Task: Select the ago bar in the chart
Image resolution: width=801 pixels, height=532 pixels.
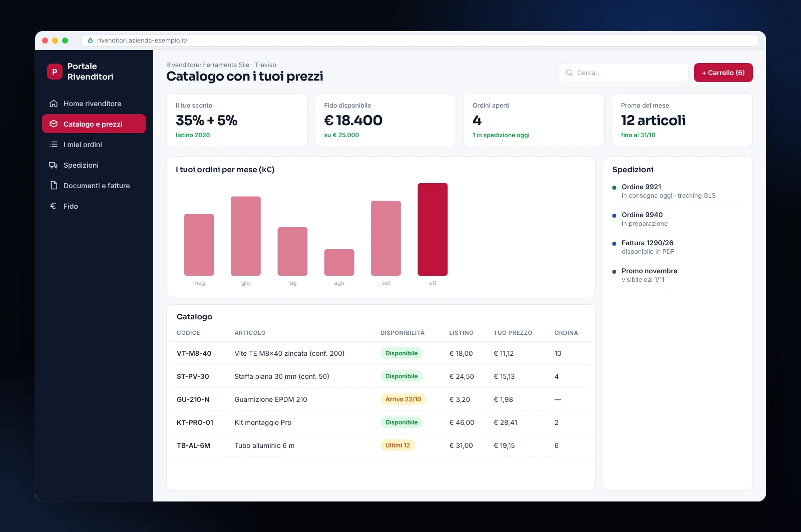Action: (339, 262)
